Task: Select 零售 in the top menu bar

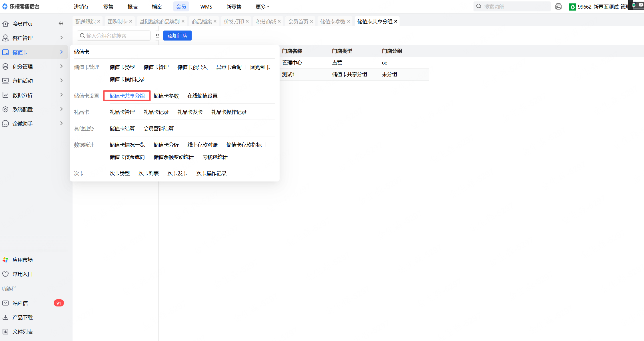Action: (x=108, y=7)
